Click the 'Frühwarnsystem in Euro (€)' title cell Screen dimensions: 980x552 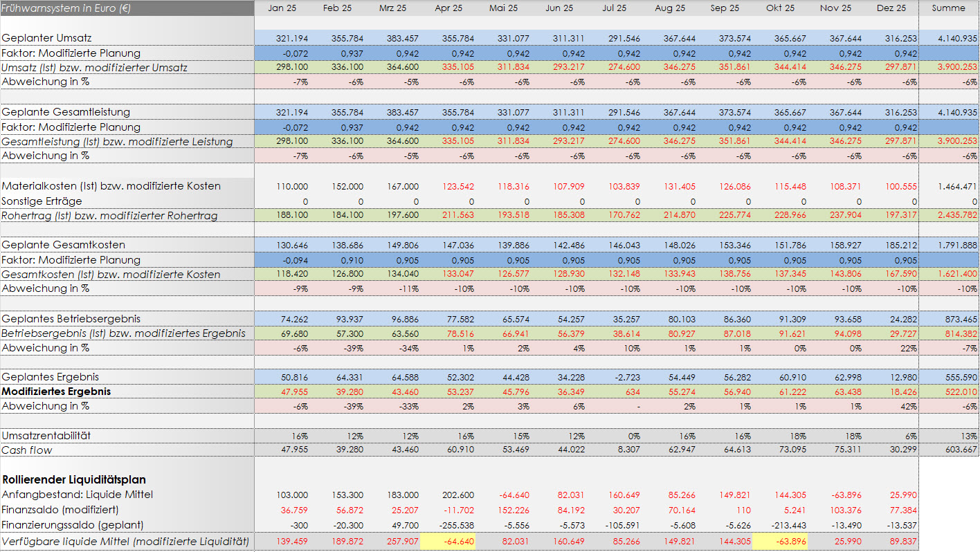pyautogui.click(x=67, y=8)
